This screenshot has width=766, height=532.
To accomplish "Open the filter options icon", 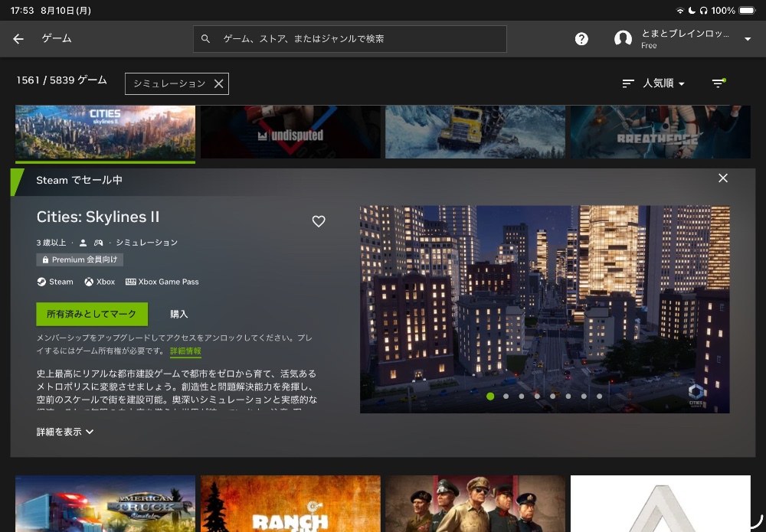I will pos(719,83).
